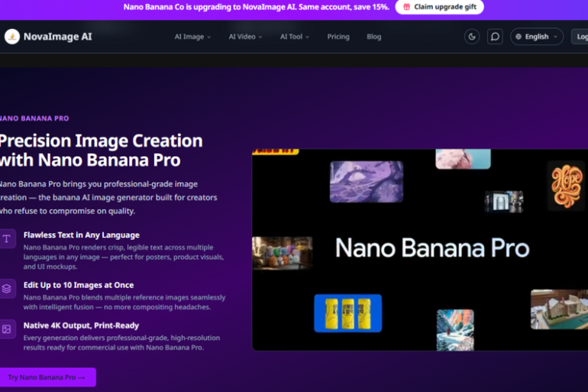This screenshot has height=392, width=588.
Task: Select the purple fantasy landscape thumbnail
Action: pyautogui.click(x=367, y=182)
